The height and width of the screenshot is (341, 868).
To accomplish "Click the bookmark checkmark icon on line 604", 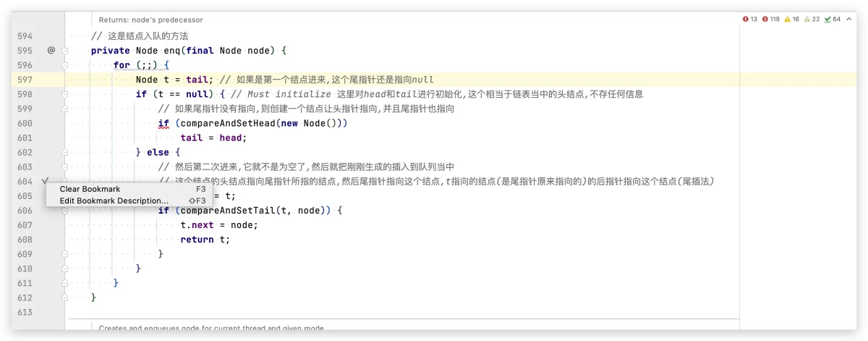I will [45, 181].
